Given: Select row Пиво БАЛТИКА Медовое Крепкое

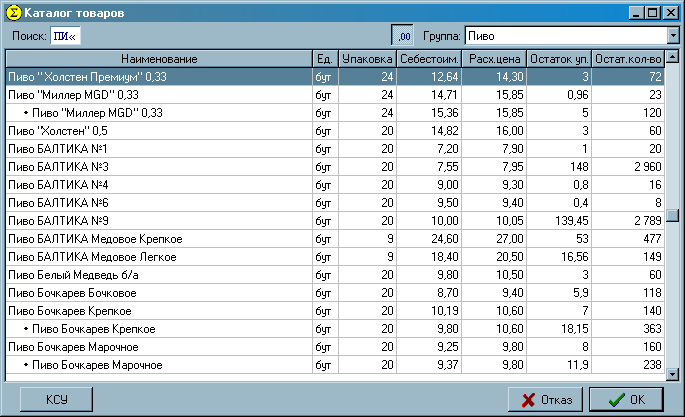Looking at the screenshot, I should (335, 239).
